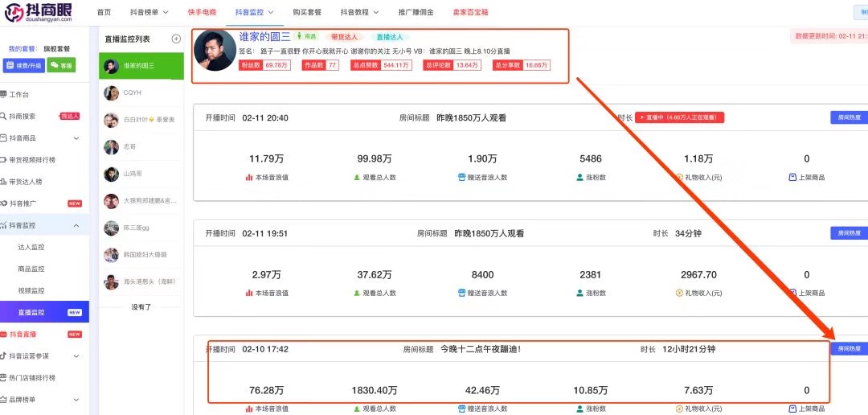Click the 抖商眼 logo
868x415 pixels.
pos(39,11)
